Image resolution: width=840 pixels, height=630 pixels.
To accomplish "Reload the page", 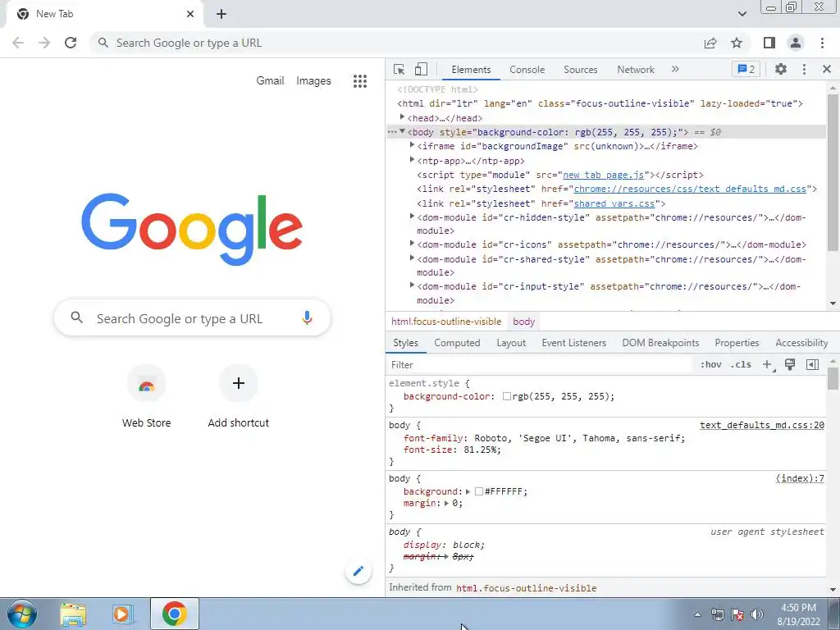I will [x=71, y=43].
